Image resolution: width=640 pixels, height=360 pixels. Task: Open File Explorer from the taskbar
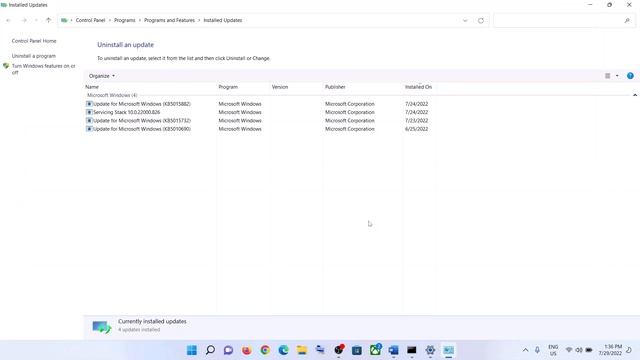click(302, 350)
